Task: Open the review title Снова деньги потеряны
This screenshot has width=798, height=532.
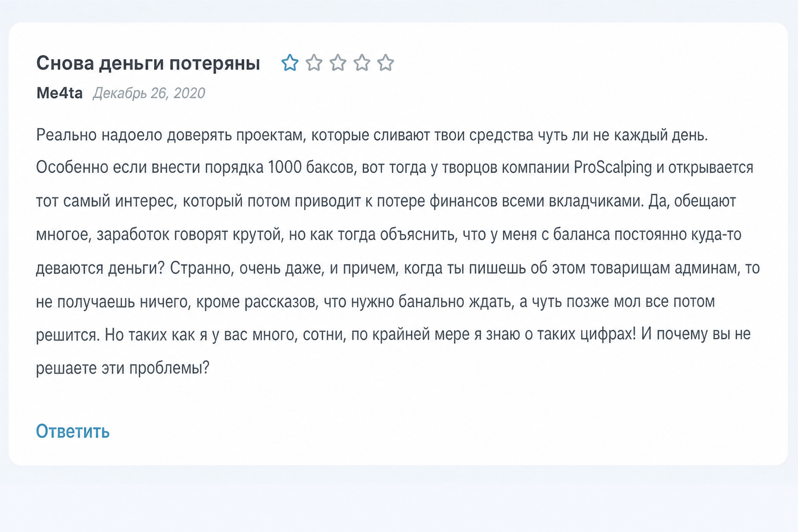Action: click(x=148, y=63)
